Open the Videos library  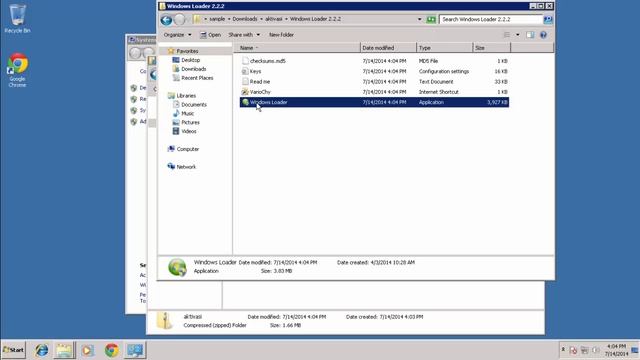click(x=189, y=131)
